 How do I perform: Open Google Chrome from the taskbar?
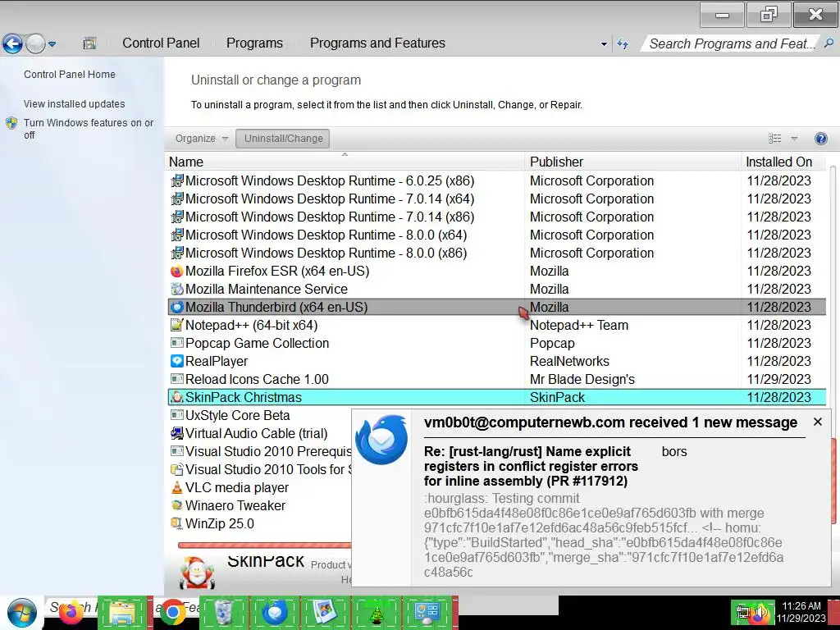click(x=172, y=613)
